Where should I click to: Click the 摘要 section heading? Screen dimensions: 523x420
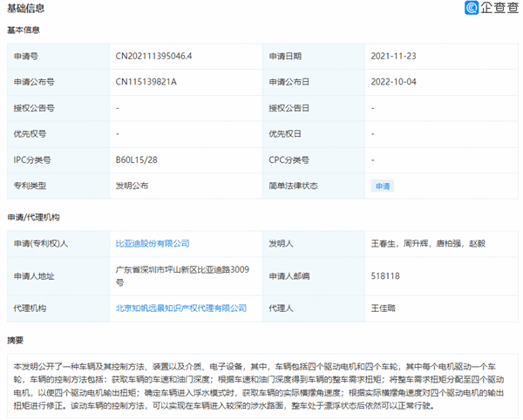(16, 341)
